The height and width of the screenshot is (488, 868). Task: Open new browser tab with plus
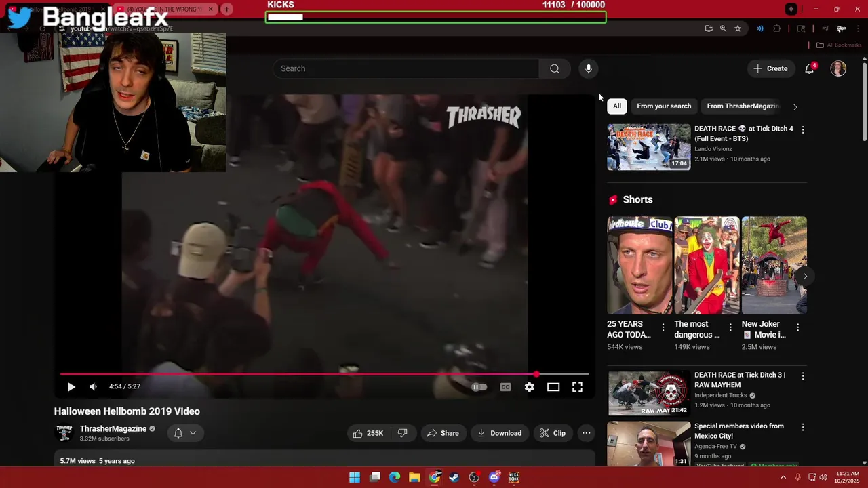click(226, 9)
